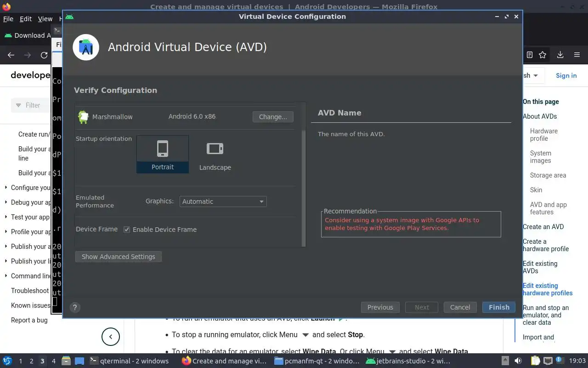This screenshot has width=588, height=368.
Task: Click Firefox reload page icon
Action: 44,55
